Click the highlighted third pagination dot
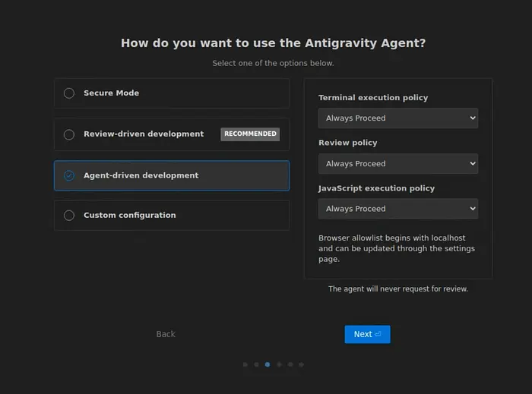 [268, 364]
